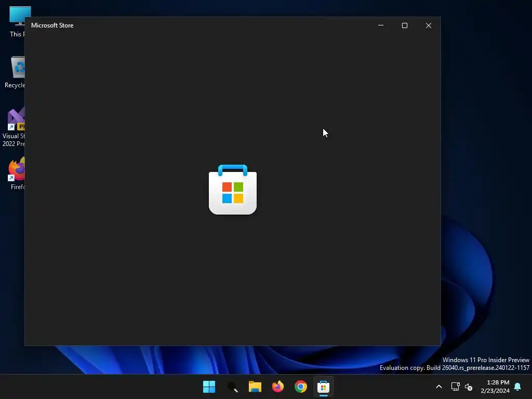This screenshot has height=399, width=532.
Task: Minimize the Microsoft Store window
Action: 381,25
